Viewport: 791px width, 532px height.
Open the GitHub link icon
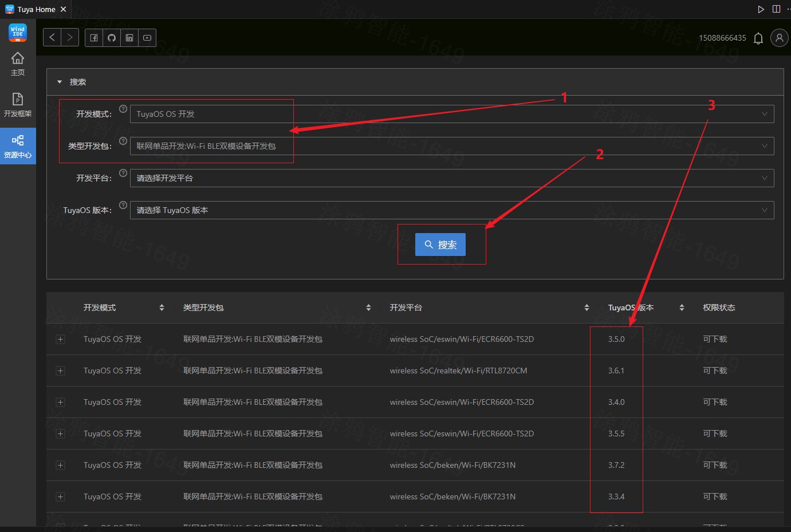click(x=112, y=38)
